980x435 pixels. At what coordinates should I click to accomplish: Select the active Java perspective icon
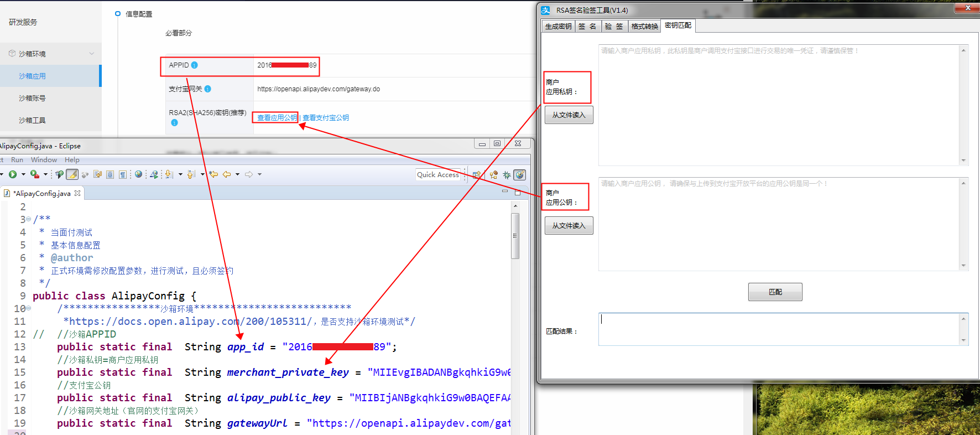pyautogui.click(x=519, y=175)
